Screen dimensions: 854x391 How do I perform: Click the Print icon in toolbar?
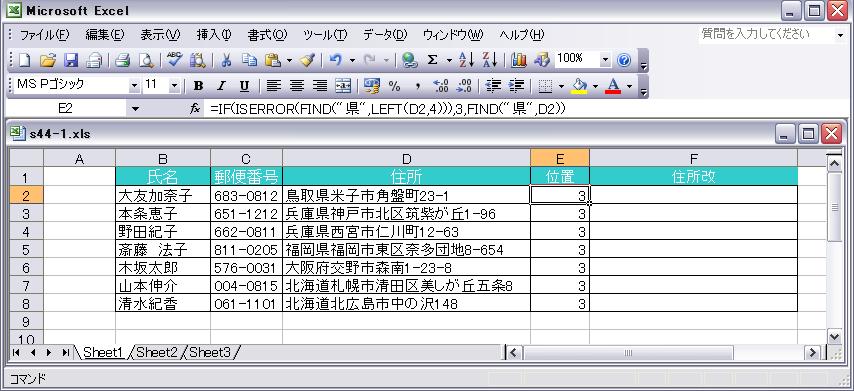pyautogui.click(x=121, y=60)
